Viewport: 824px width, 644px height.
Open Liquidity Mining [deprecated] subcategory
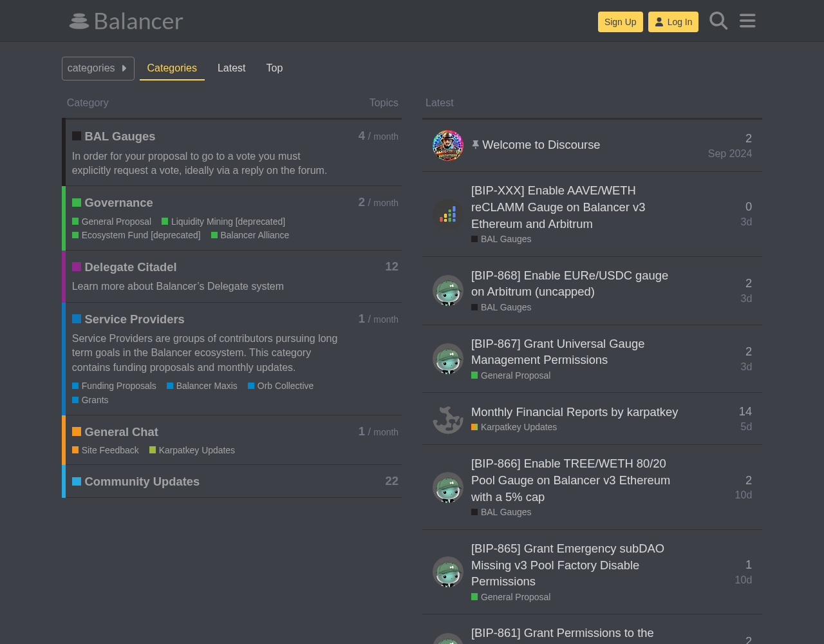tap(223, 222)
